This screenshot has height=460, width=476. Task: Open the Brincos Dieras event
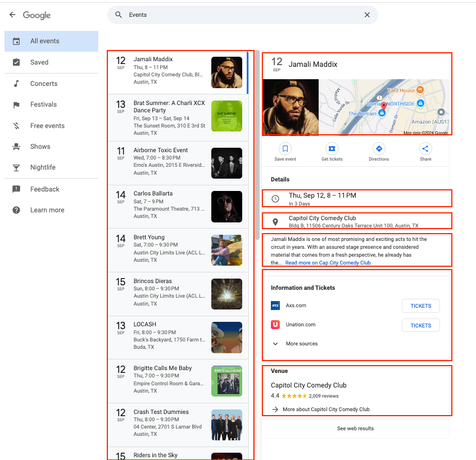178,294
